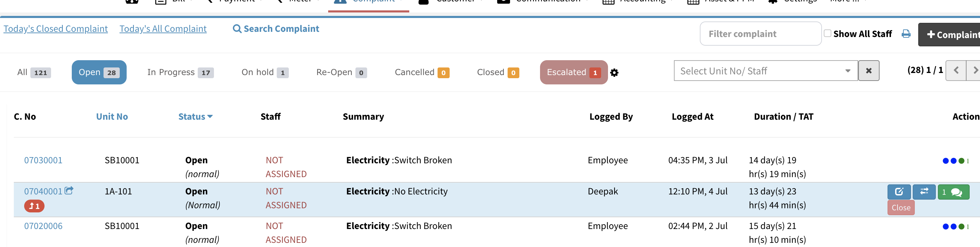980x247 pixels.
Task: Click the print icon beside Show All Staff
Action: click(x=906, y=34)
